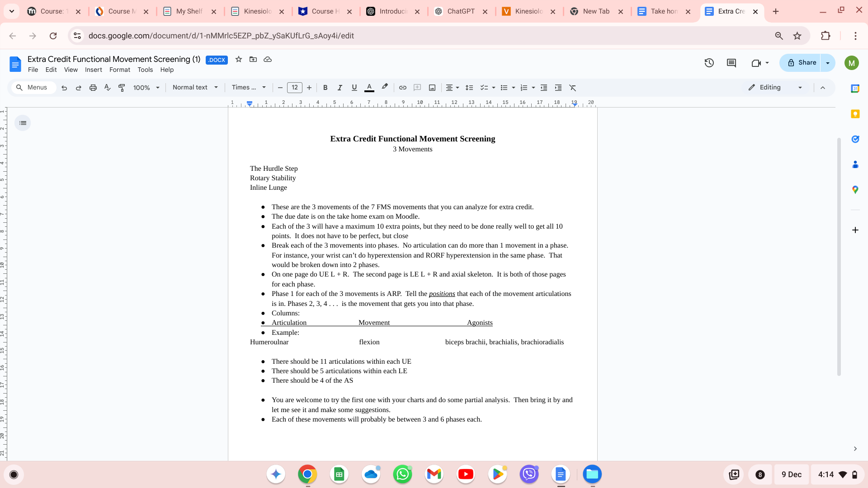Screen dimensions: 868x488
Task: Click the Share button
Action: (x=801, y=63)
